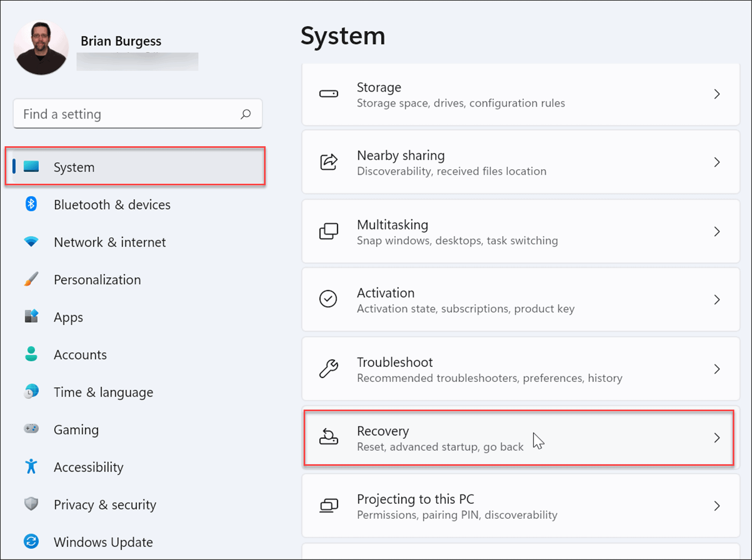Click the Bluetooth icon in sidebar
The width and height of the screenshot is (752, 560).
(31, 204)
